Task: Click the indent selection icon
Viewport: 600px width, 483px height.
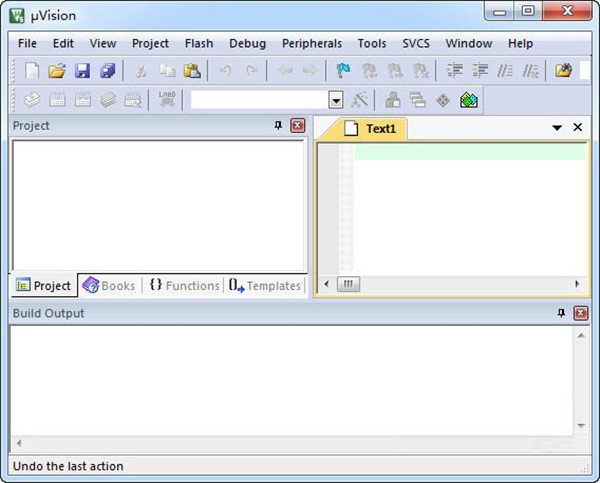Action: coord(454,70)
